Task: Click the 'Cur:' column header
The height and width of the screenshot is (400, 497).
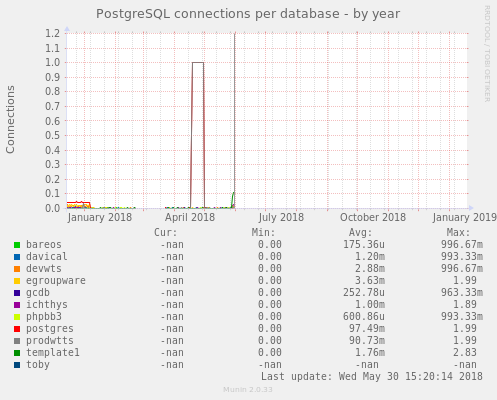Action: [x=165, y=232]
